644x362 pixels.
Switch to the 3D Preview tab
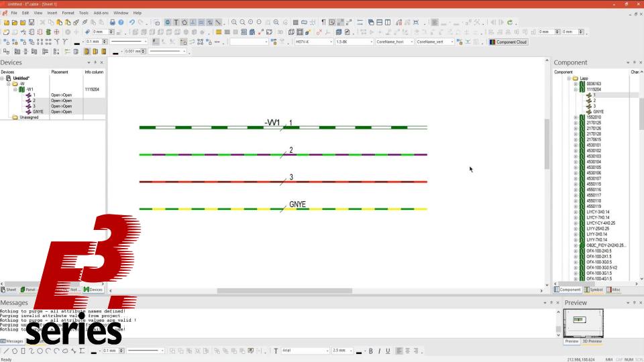(x=591, y=341)
